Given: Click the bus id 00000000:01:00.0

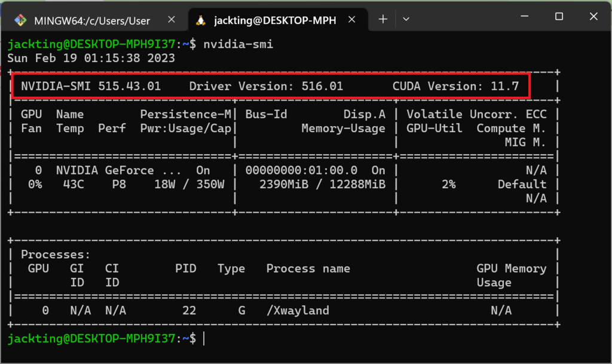Looking at the screenshot, I should click(x=301, y=170).
